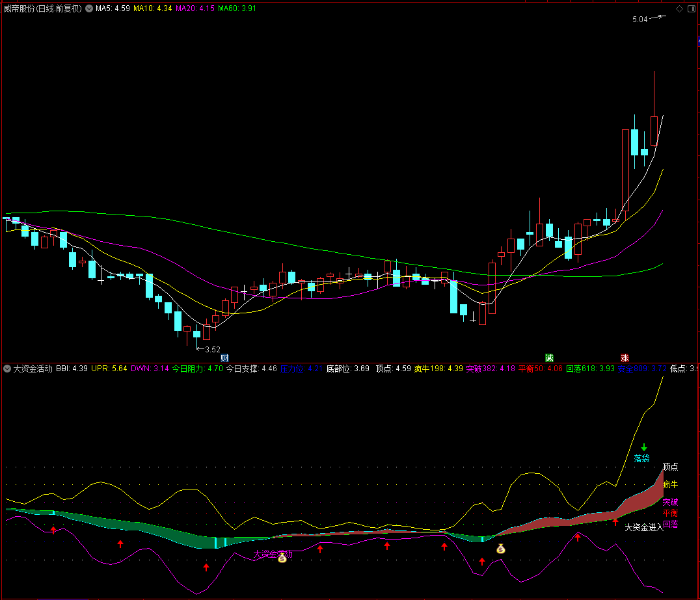Open the 大资金活动 indicator dropdown arrow
The image size is (700, 600).
pyautogui.click(x=7, y=369)
